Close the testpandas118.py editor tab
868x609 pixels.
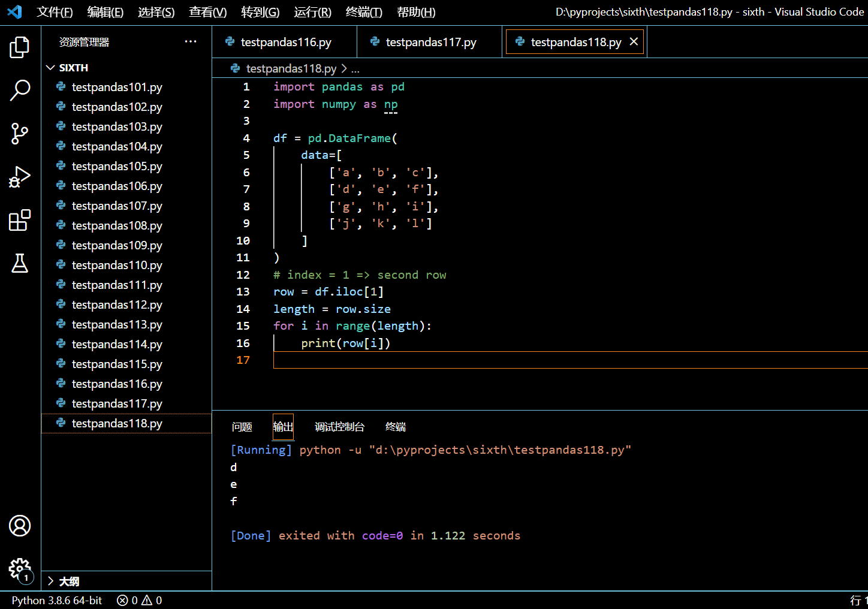point(634,41)
